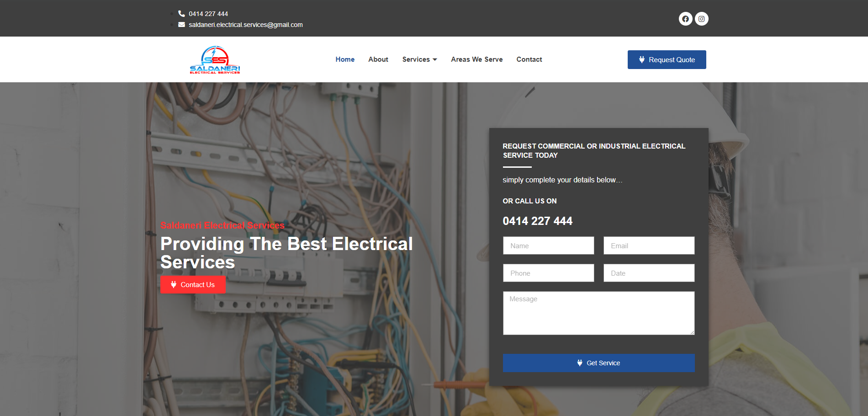Image resolution: width=868 pixels, height=416 pixels.
Task: Click the email address link in header
Action: (246, 25)
